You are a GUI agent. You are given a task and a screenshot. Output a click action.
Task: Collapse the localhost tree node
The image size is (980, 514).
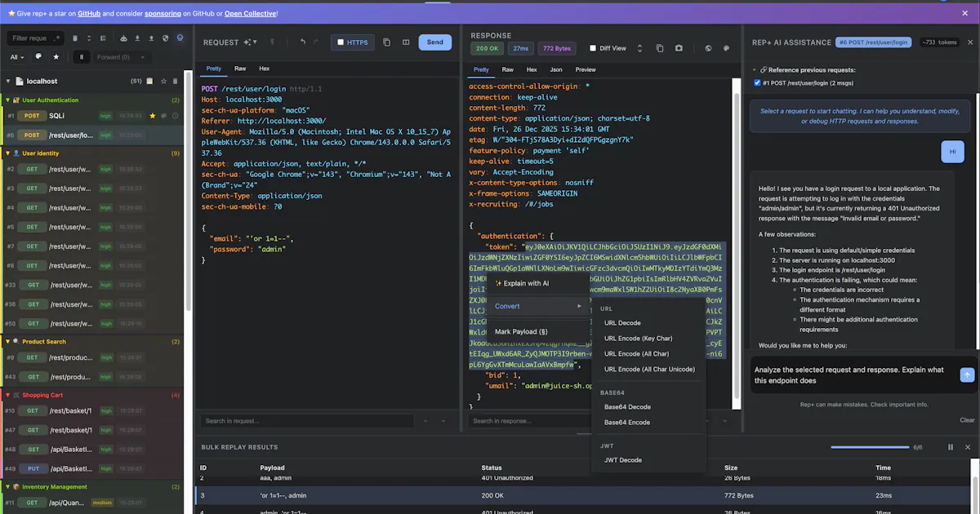(x=8, y=81)
